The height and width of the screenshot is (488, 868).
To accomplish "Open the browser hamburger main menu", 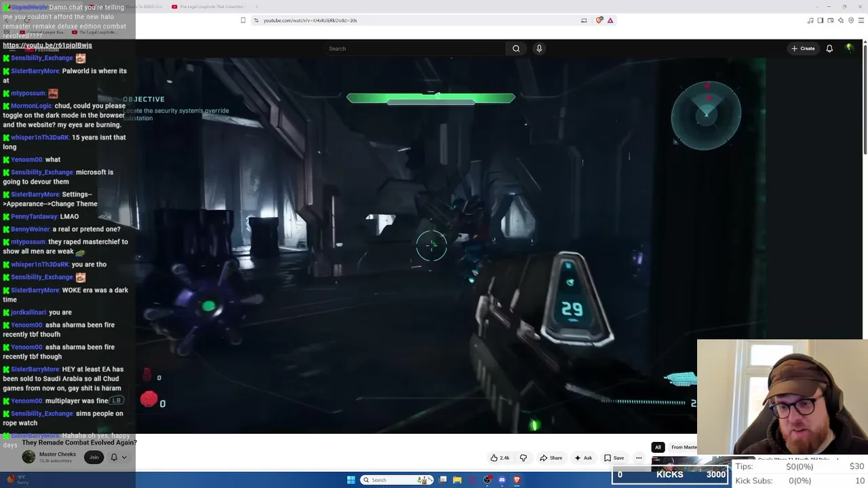I will point(861,20).
